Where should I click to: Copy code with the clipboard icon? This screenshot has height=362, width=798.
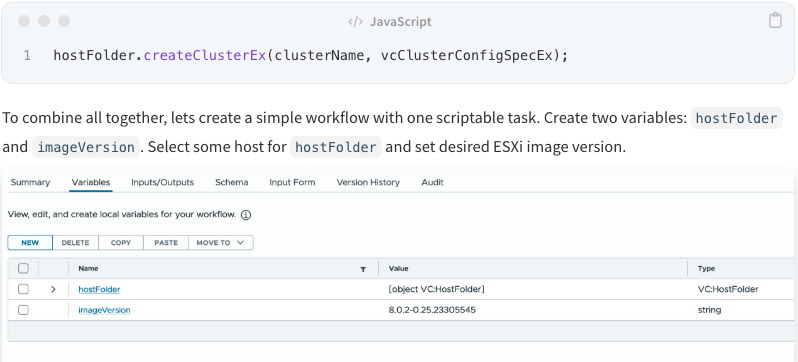[x=775, y=21]
